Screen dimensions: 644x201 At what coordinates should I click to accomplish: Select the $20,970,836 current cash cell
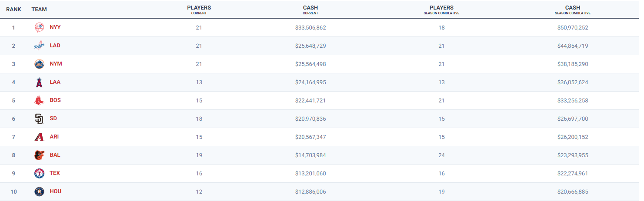click(x=310, y=119)
